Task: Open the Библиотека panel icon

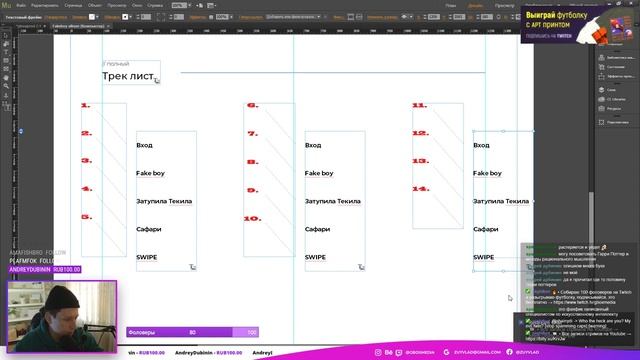Action: click(x=601, y=58)
